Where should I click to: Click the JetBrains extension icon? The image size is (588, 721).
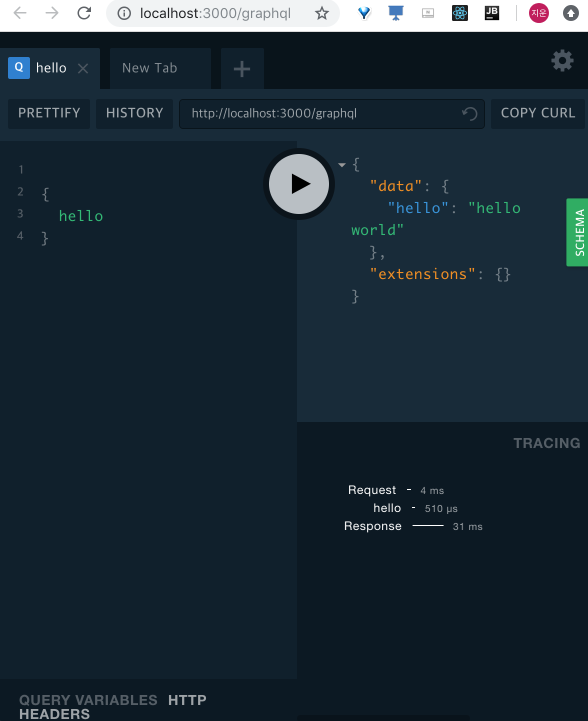point(491,13)
